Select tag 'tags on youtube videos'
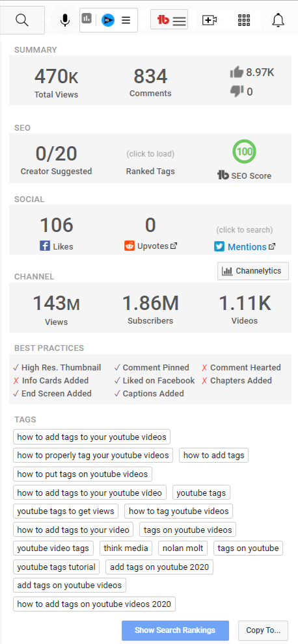Image resolution: width=298 pixels, height=644 pixels. [x=188, y=530]
